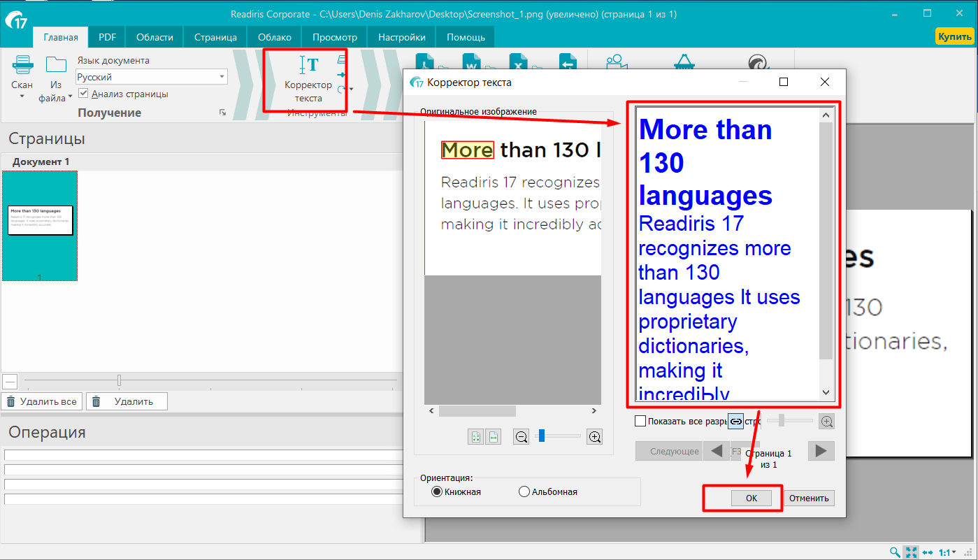Viewport: 978px width, 560px height.
Task: Click the minus icon left of thumbnail slider
Action: [x=10, y=381]
